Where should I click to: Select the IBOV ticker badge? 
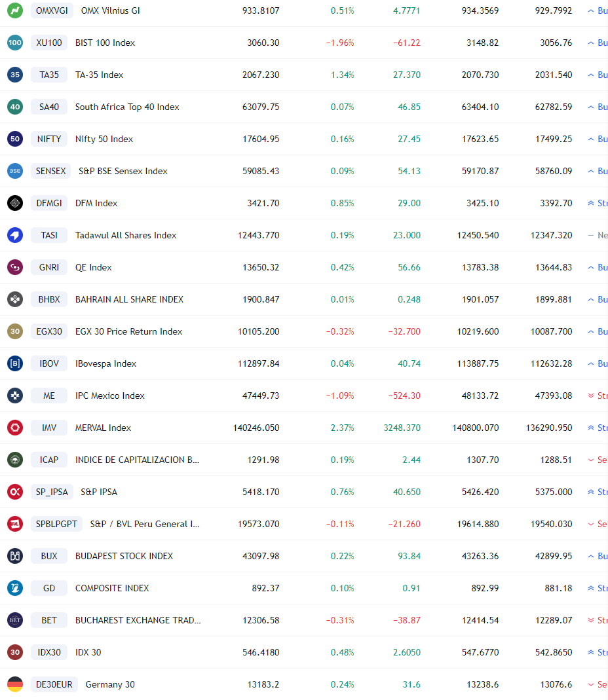click(x=49, y=364)
